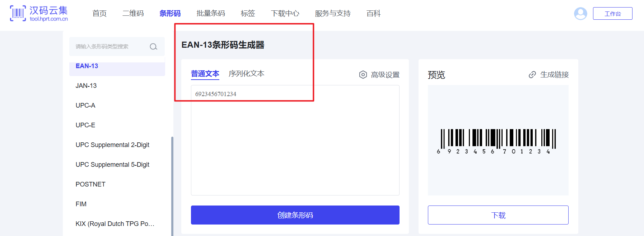Open the 服务与支持 menu item
The height and width of the screenshot is (236, 644).
point(333,13)
